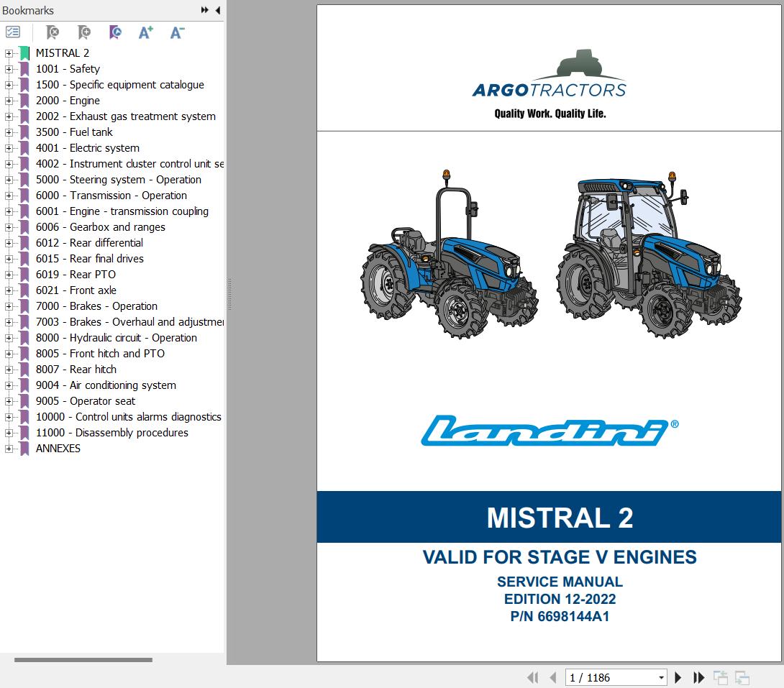Image resolution: width=784 pixels, height=688 pixels.
Task: Click bookmark icon beside 8007 - Rear hitch
Action: coord(24,370)
